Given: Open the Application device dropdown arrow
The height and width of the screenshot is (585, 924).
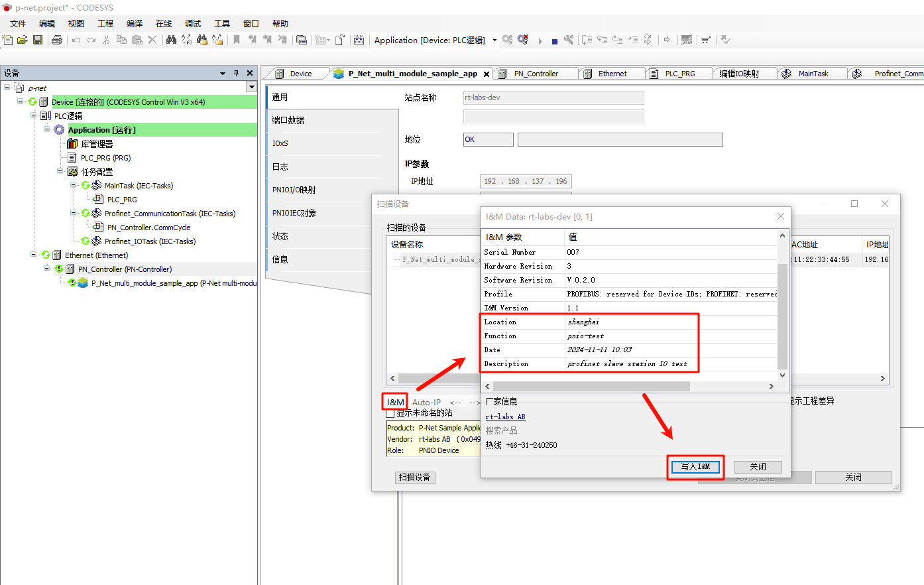Looking at the screenshot, I should point(494,40).
